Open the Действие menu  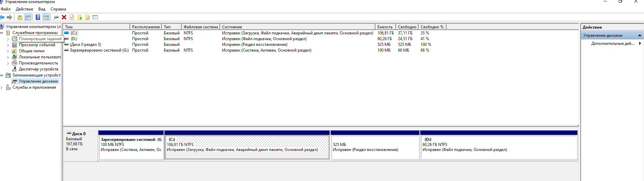24,9
